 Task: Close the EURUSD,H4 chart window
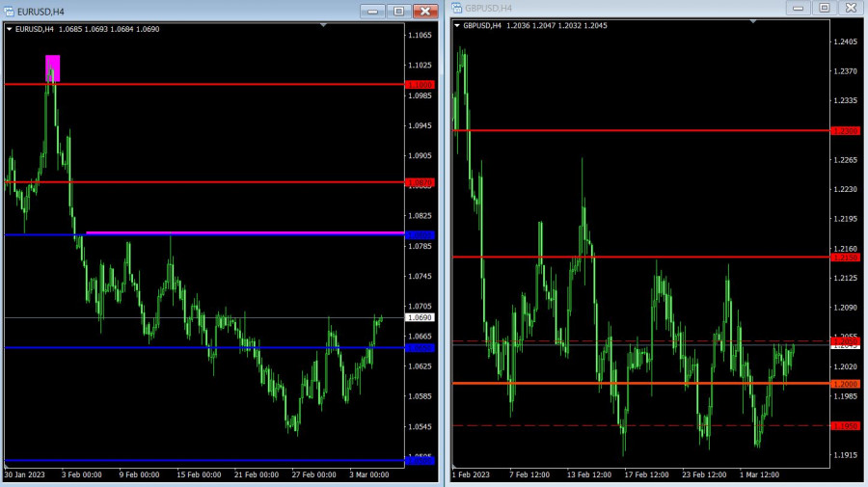tap(424, 11)
